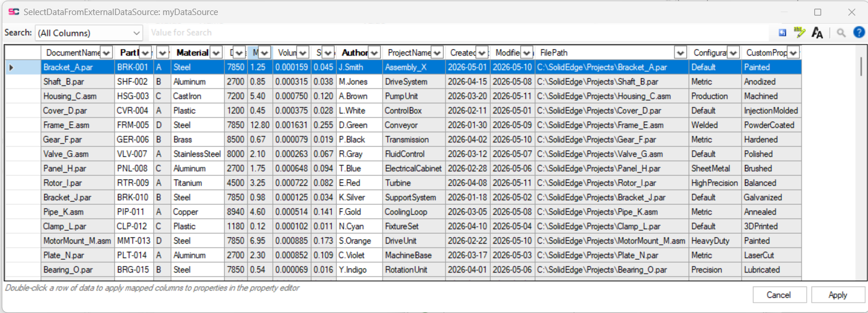Open the FilePath column filter dropdown
The image size is (868, 313).
(x=680, y=53)
